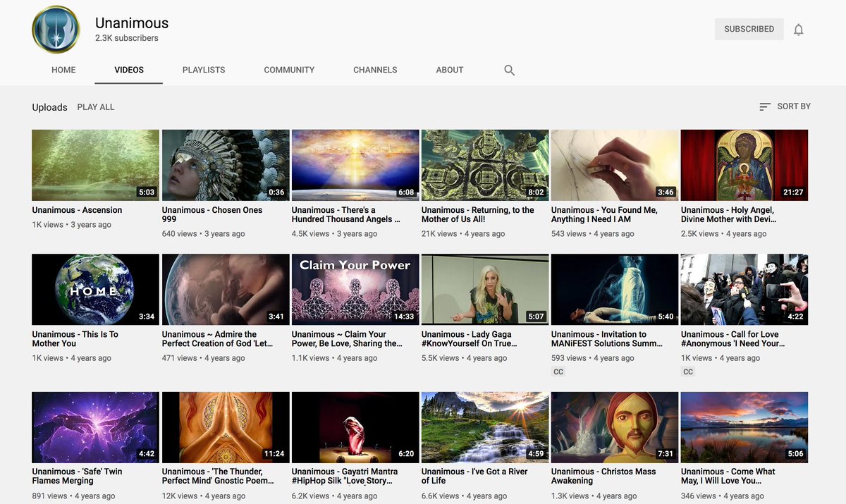Play the Ascension green water thumbnail

point(95,165)
